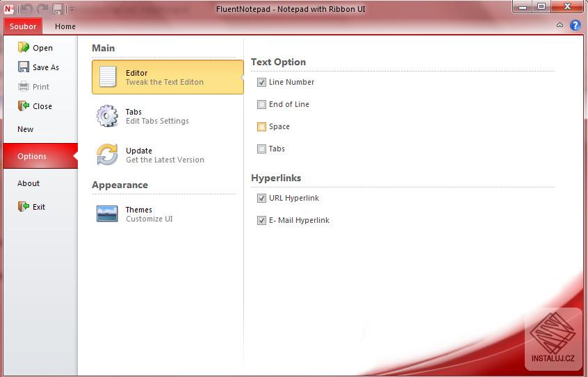The width and height of the screenshot is (588, 377).
Task: Click the FluentNotepad app icon in title bar
Action: coord(8,8)
